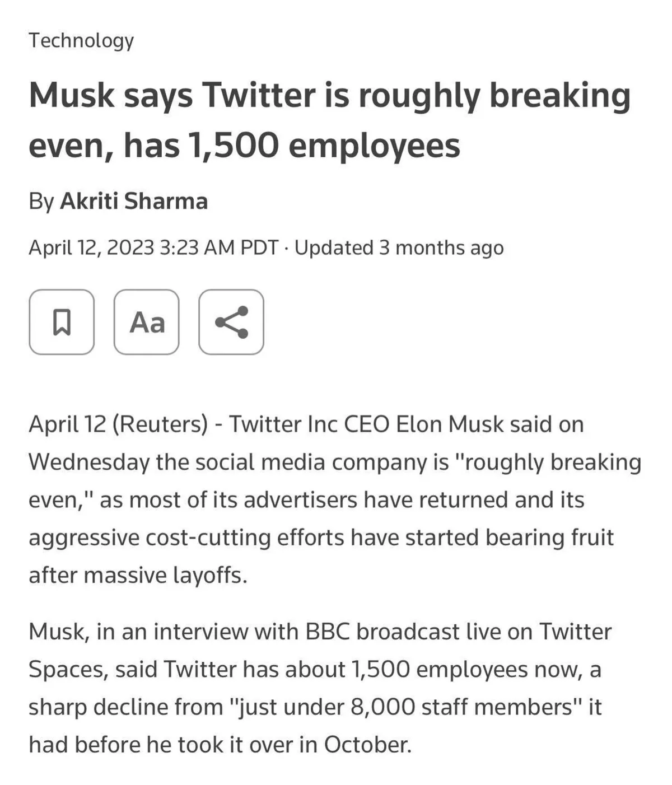Click the share icon button

click(231, 322)
